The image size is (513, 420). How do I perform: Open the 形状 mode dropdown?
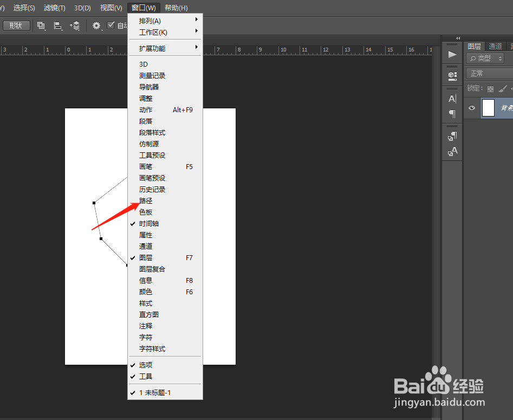16,25
